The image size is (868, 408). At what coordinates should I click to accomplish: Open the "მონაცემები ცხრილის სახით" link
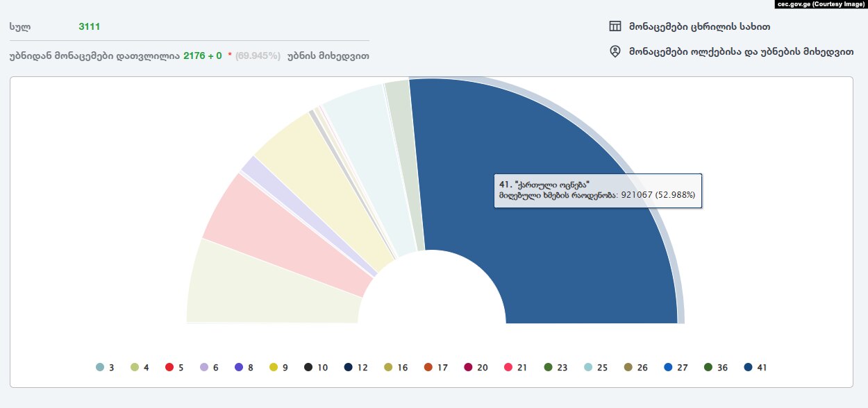tap(699, 27)
